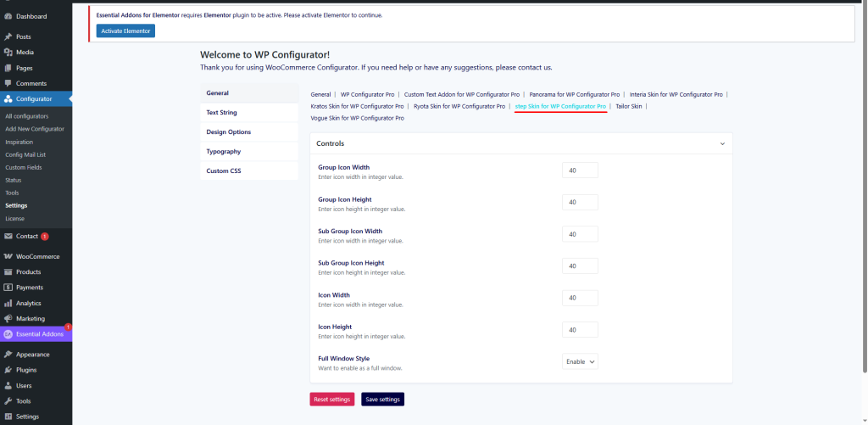Open Configurator Settings submenu item
Viewport: 868px width, 425px height.
coord(16,205)
